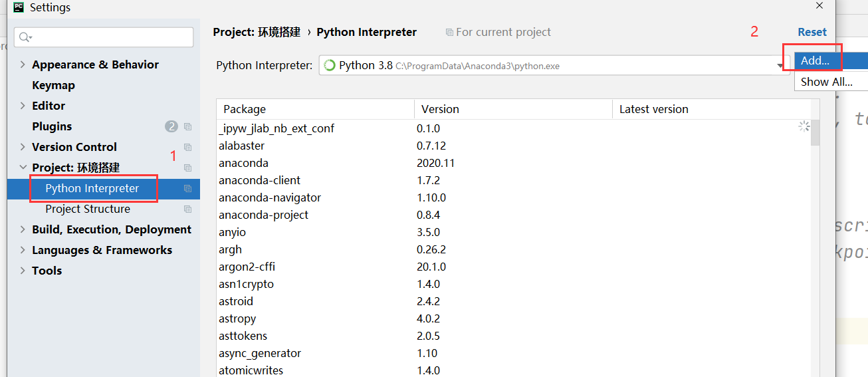Screen dimensions: 868x377
Task: Open the Python Interpreter dropdown arrow
Action: click(780, 66)
